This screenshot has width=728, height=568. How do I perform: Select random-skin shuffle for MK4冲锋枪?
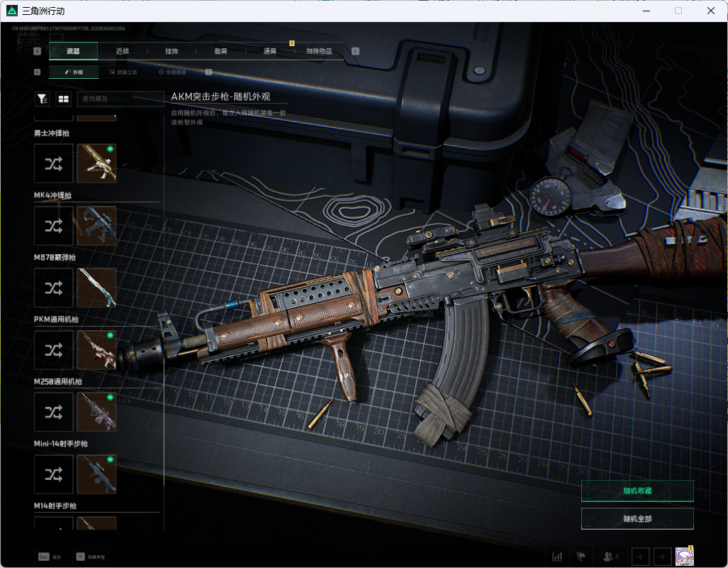[x=54, y=226]
